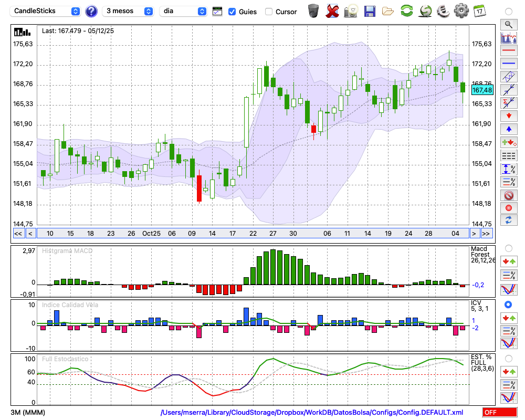This screenshot has height=420, width=525.
Task: Select the red horizontal line tool
Action: [x=508, y=51]
